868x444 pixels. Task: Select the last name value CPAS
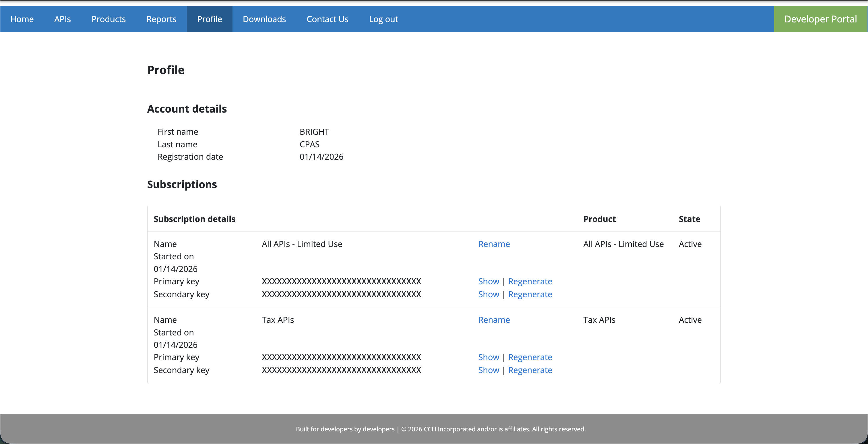point(309,144)
